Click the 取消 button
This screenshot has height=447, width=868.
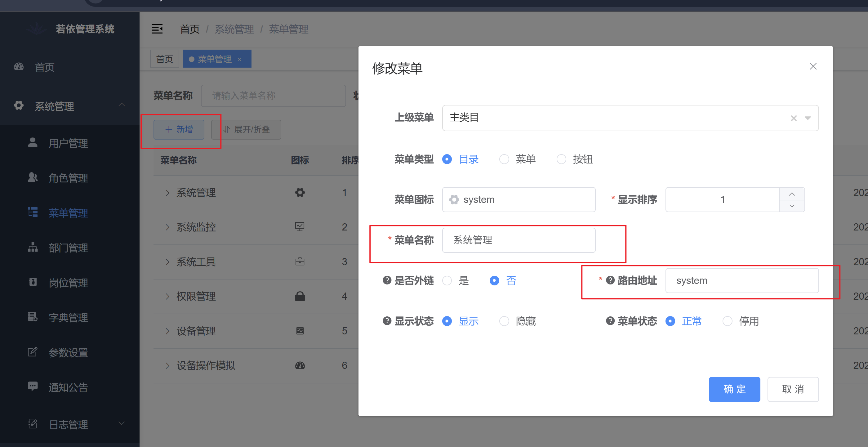coord(793,389)
